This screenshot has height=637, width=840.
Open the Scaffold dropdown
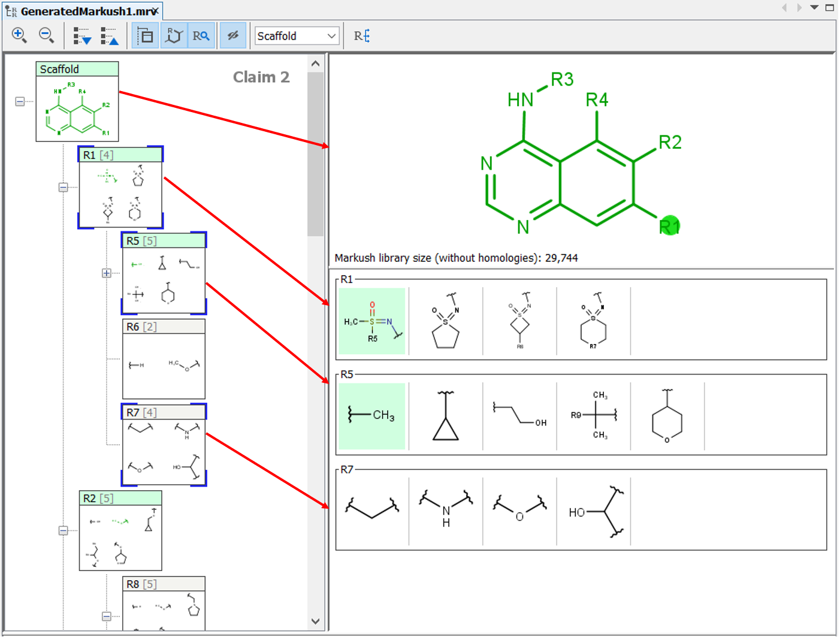(297, 36)
